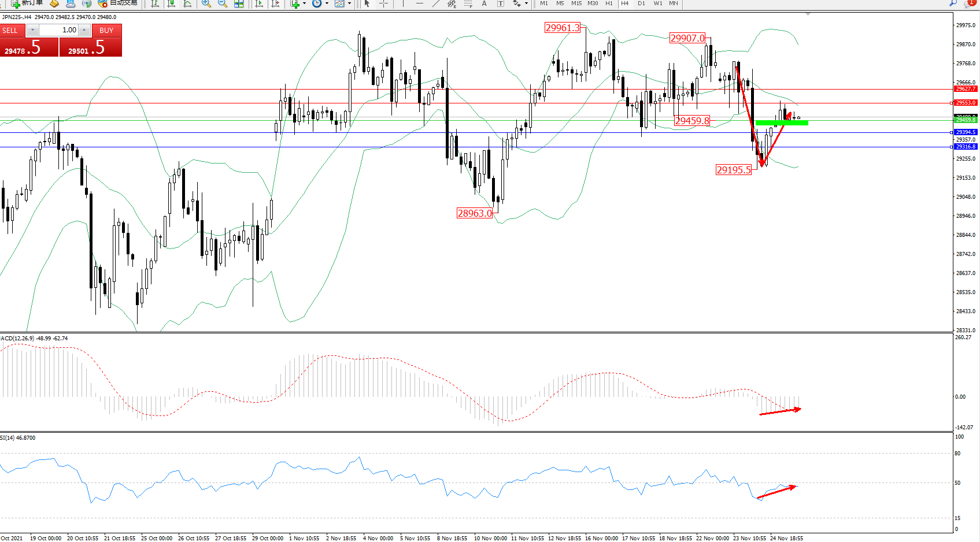Switch timeframe to H1
The width and height of the screenshot is (980, 542).
coord(609,3)
